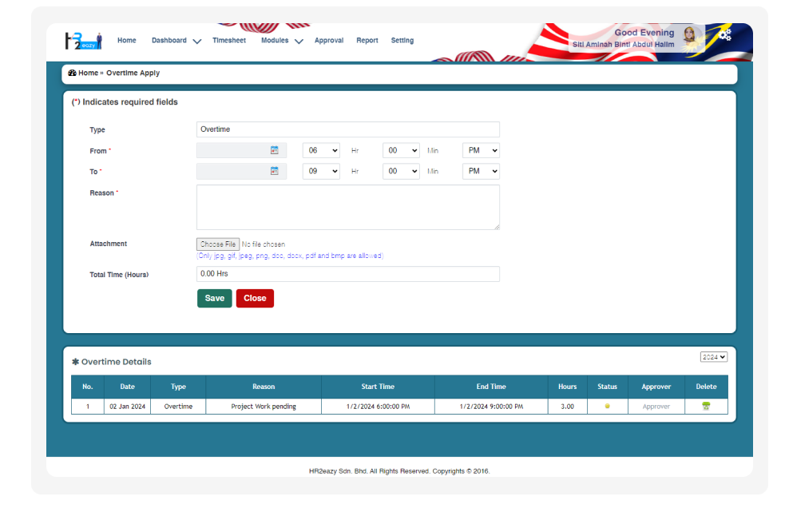Open the Timesheet menu
Screen dimensions: 785x532
[x=229, y=40]
